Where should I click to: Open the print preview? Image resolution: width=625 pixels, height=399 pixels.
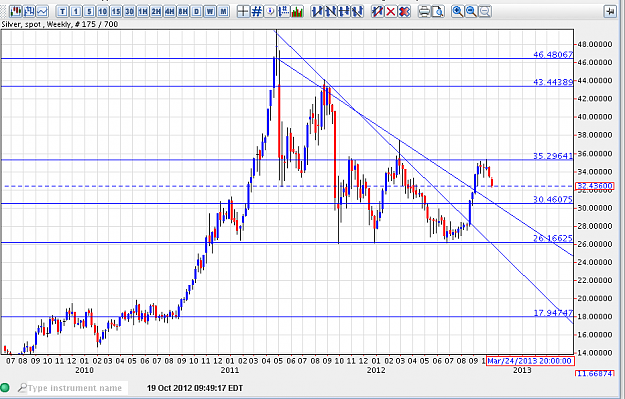point(438,12)
